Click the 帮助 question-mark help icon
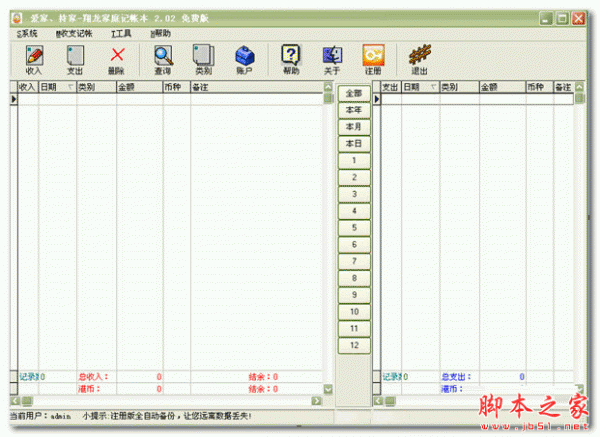The height and width of the screenshot is (437, 600). 291,60
